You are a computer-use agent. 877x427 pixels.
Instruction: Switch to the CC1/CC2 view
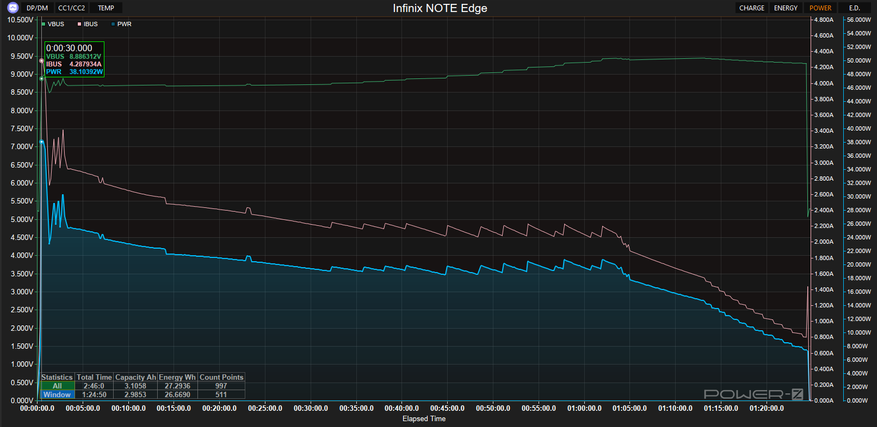click(72, 8)
